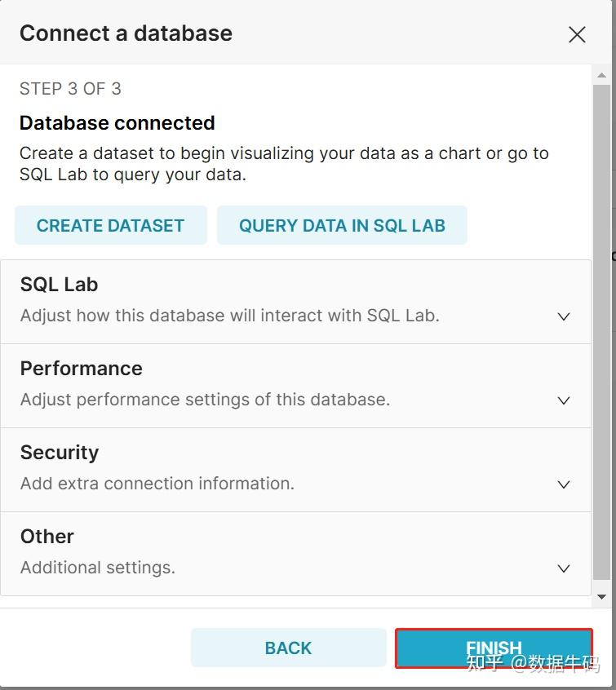Click the SQL Lab panel heading
Screen dimensions: 616x690
point(60,285)
